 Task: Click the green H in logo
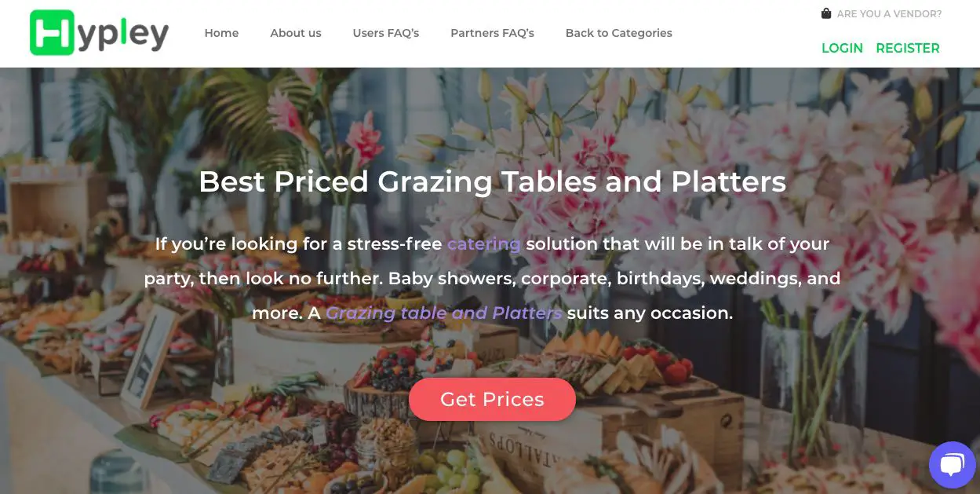pyautogui.click(x=52, y=33)
